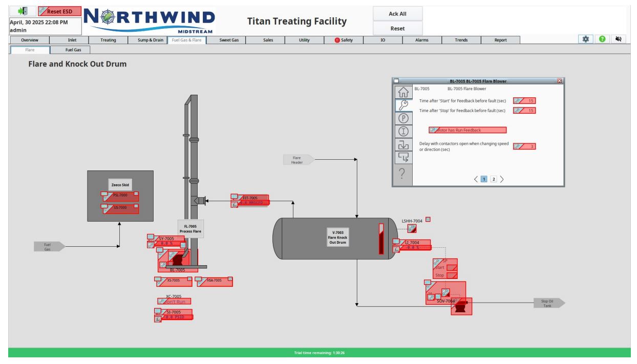Image resolution: width=637 pixels, height=364 pixels.
Task: Open the Alarms tab
Action: [x=422, y=39]
